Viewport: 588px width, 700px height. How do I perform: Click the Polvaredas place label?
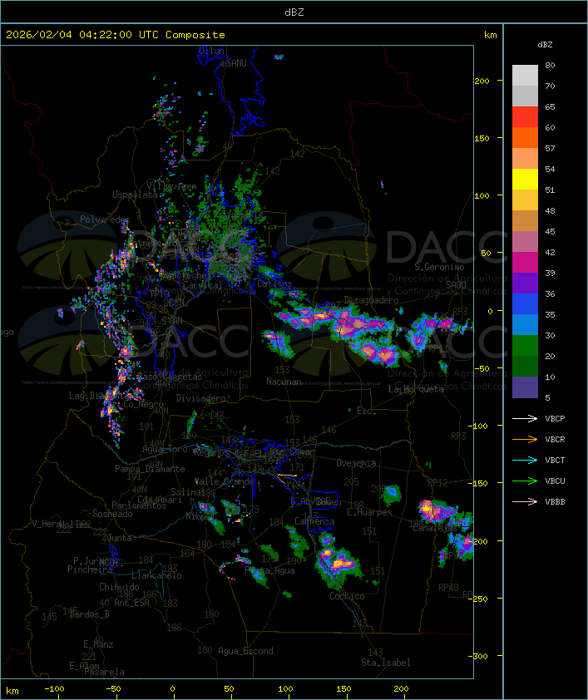point(105,219)
